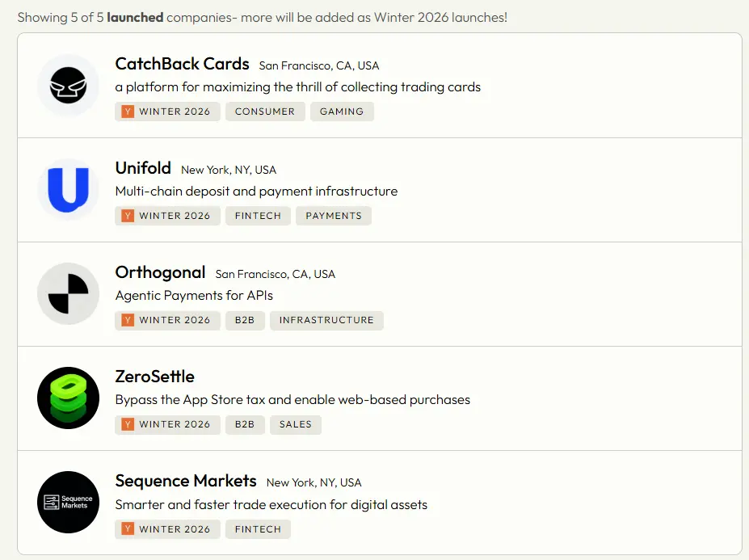Click the green ZeroSettle logo
This screenshot has height=560, width=749.
coord(68,398)
